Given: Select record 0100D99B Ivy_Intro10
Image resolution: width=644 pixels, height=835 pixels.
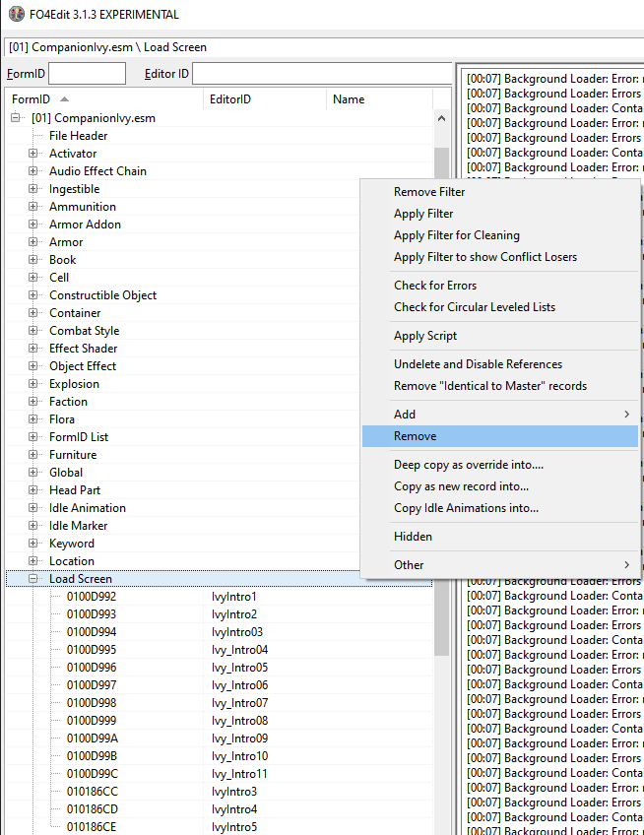Looking at the screenshot, I should tap(219, 755).
